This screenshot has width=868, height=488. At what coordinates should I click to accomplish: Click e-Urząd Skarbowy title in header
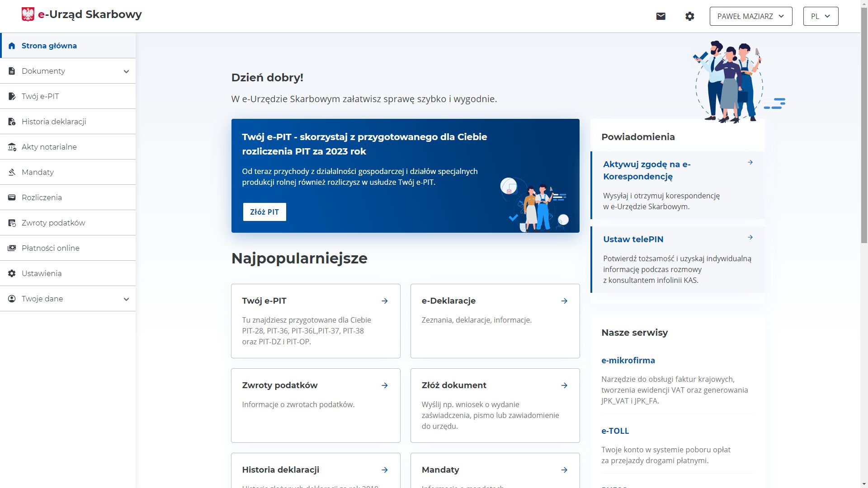90,14
